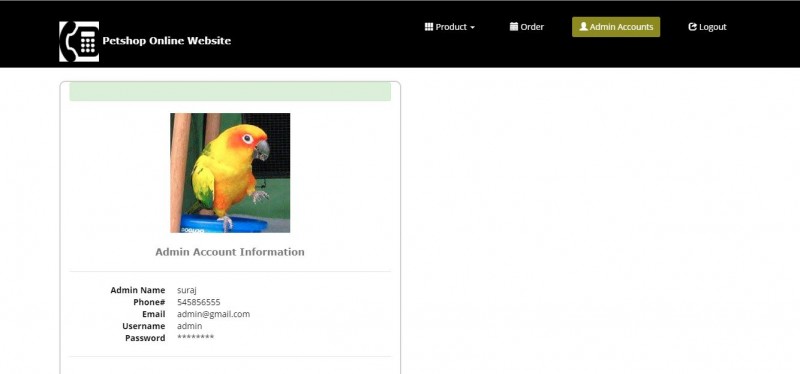Click the Username label
This screenshot has width=800, height=374.
(x=143, y=326)
